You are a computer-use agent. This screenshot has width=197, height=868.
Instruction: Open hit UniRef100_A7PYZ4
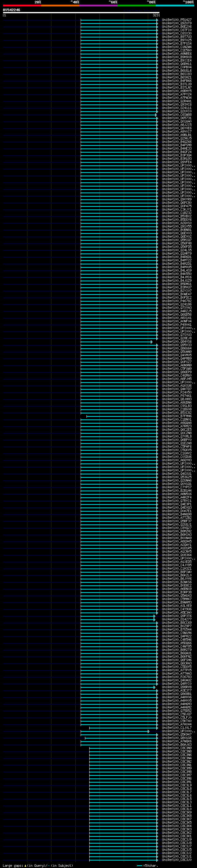pyautogui.click(x=176, y=95)
